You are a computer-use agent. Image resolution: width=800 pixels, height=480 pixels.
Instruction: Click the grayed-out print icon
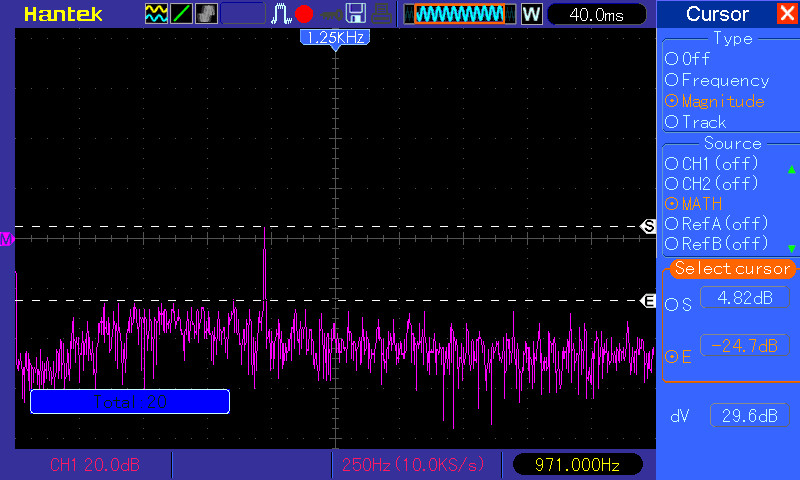point(380,14)
